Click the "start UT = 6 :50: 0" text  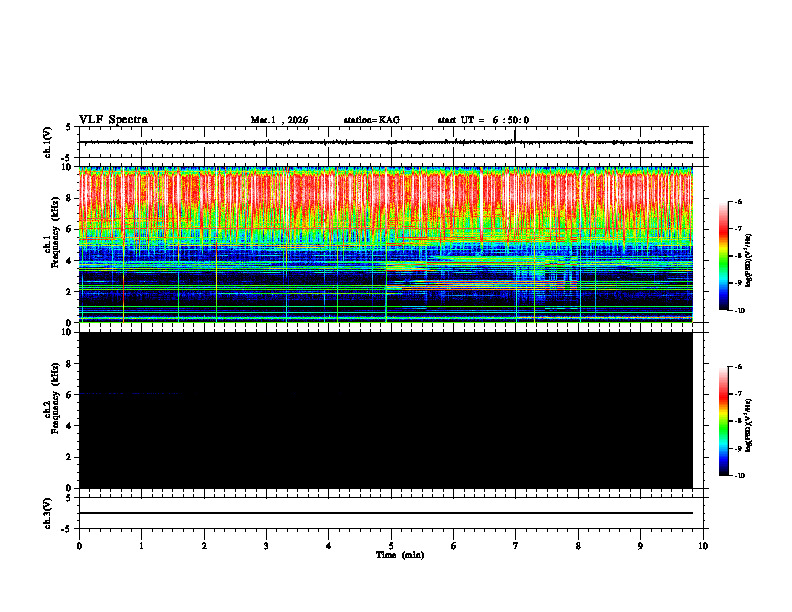pos(483,120)
